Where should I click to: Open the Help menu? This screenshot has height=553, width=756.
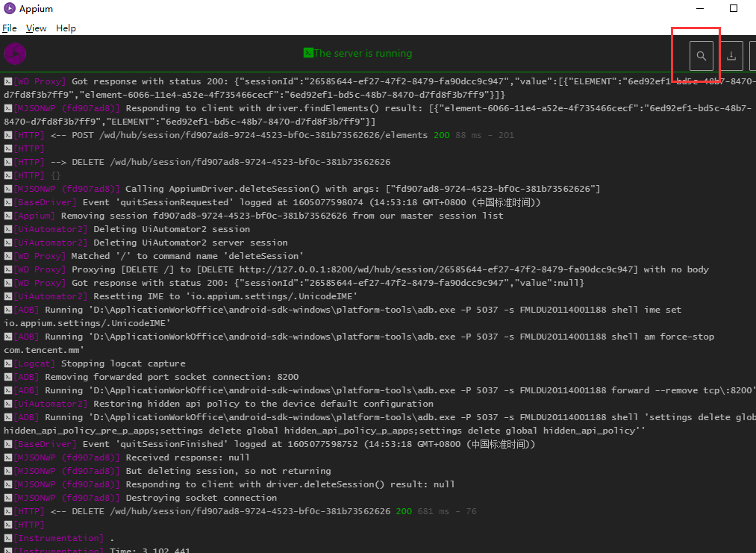[66, 28]
